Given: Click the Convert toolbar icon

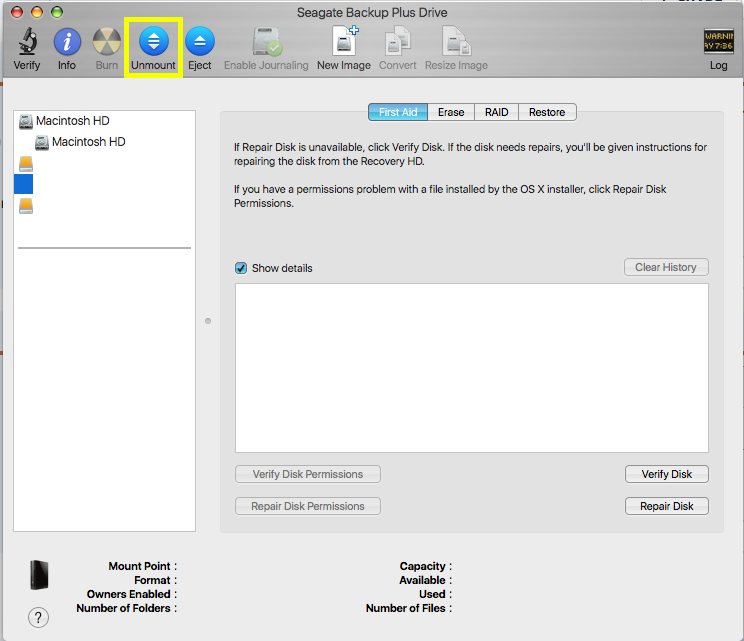Looking at the screenshot, I should click(398, 41).
